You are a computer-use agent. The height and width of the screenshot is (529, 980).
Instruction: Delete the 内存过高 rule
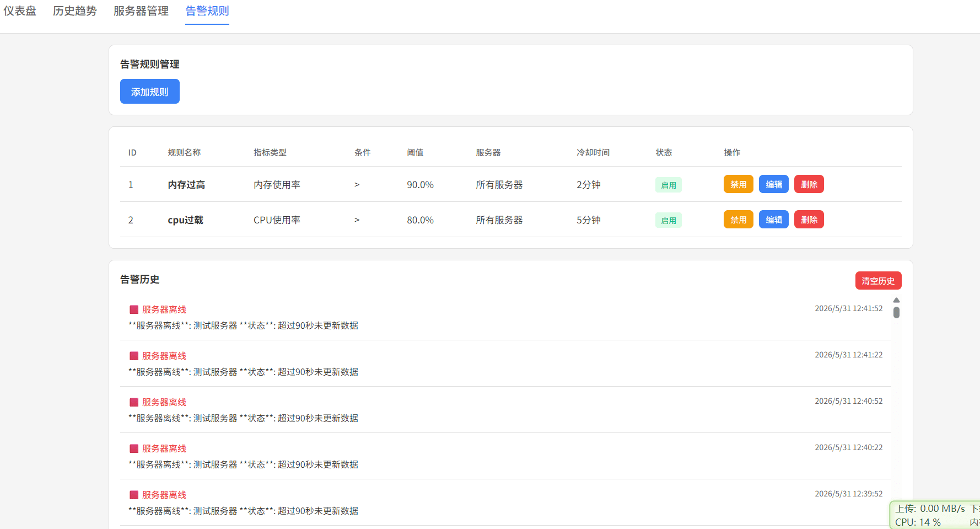point(809,184)
